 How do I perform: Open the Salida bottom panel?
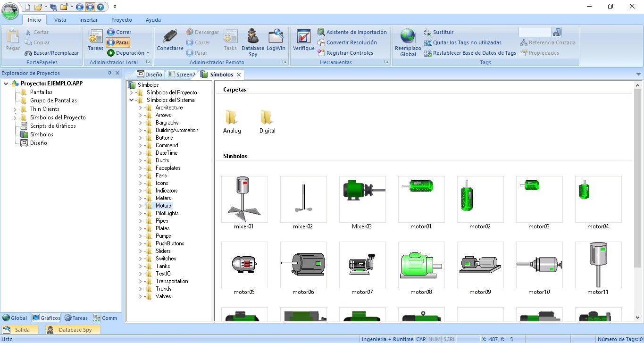tap(21, 330)
